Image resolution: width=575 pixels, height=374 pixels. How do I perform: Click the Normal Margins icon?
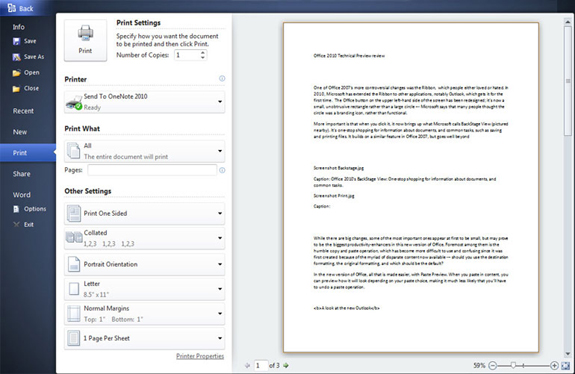click(x=74, y=314)
